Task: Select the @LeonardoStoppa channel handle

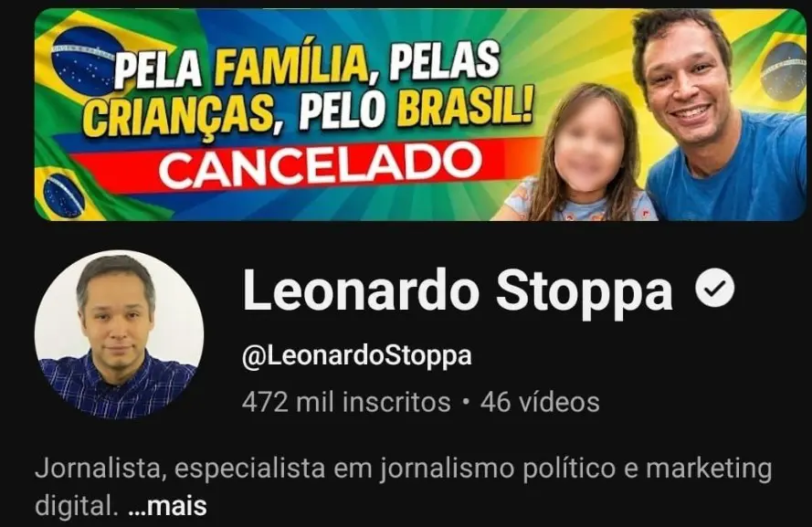Action: [357, 356]
